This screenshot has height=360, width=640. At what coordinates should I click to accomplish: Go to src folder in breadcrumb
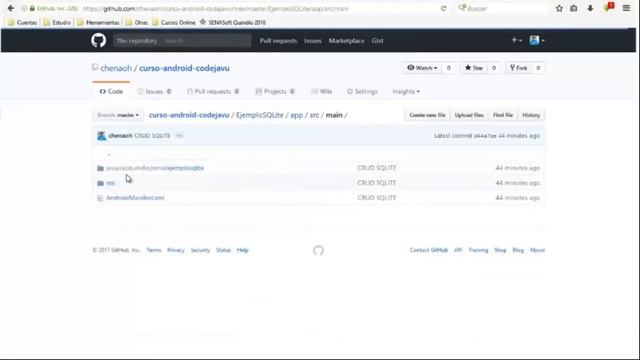click(x=314, y=115)
